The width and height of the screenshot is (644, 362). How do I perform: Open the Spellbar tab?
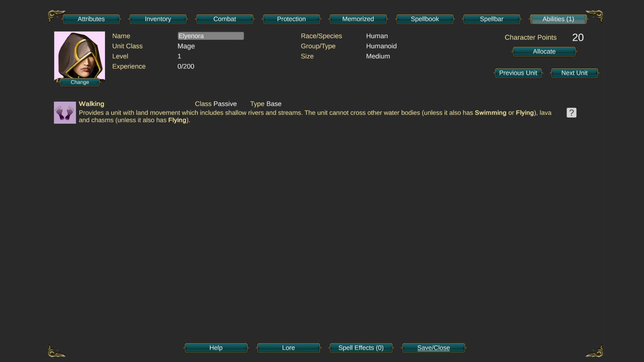491,19
